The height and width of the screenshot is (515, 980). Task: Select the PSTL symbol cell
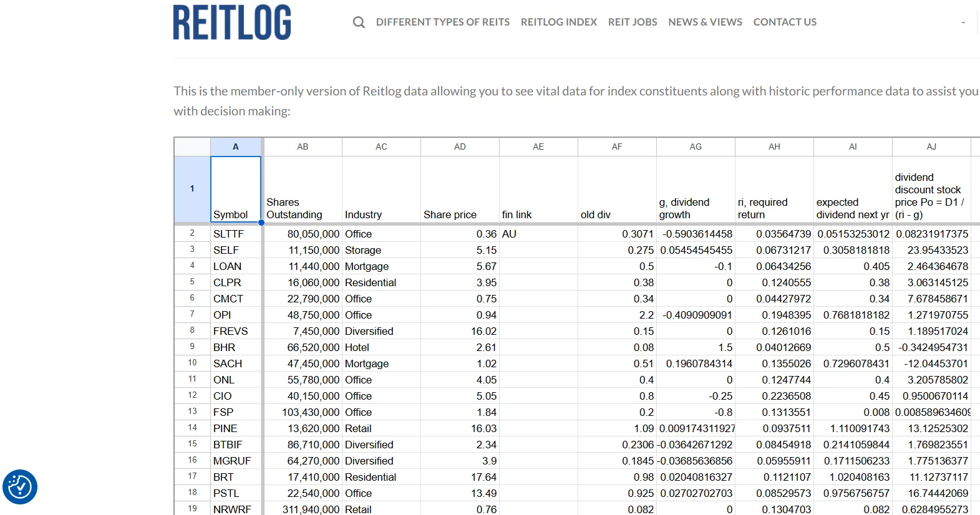(236, 493)
